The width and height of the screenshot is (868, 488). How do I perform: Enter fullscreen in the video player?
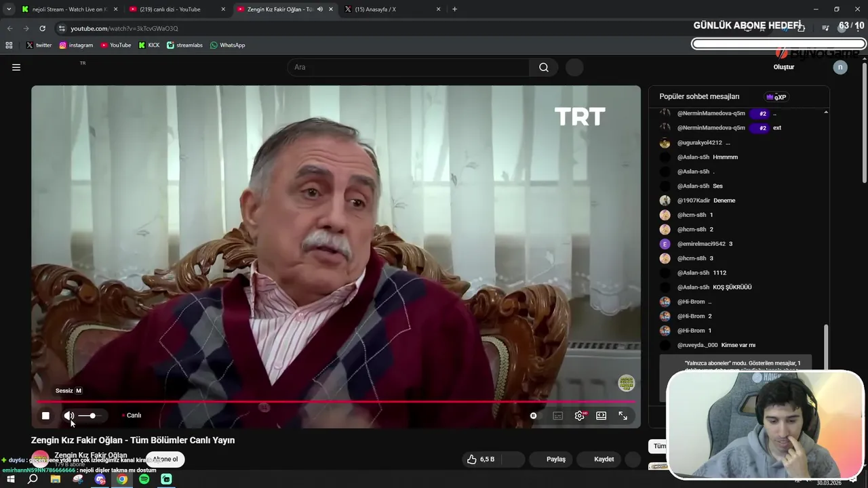tap(623, 415)
